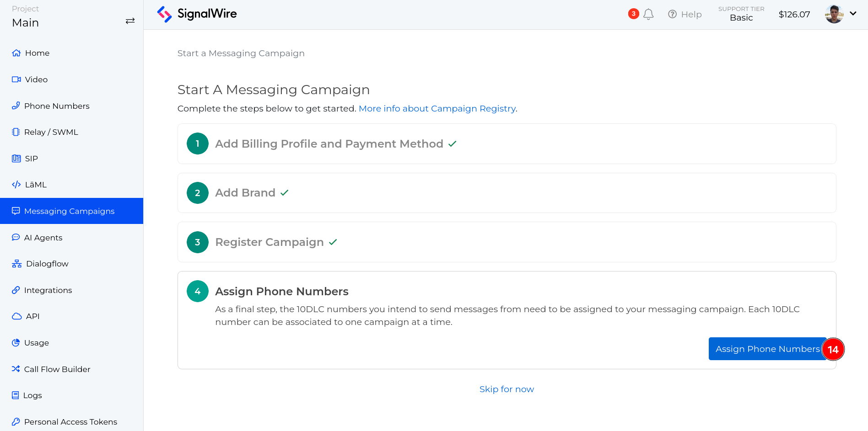This screenshot has width=868, height=431.
Task: Expand the account profile dropdown
Action: 841,14
